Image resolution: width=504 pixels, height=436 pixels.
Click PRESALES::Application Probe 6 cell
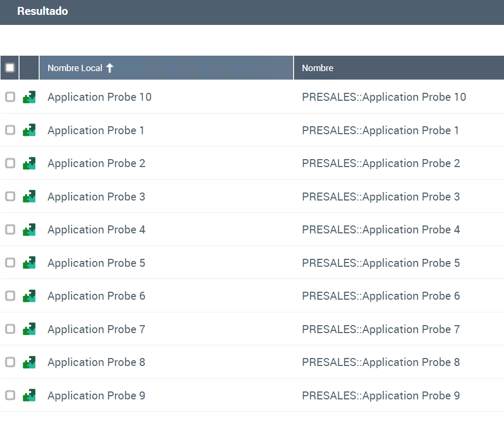pos(381,296)
